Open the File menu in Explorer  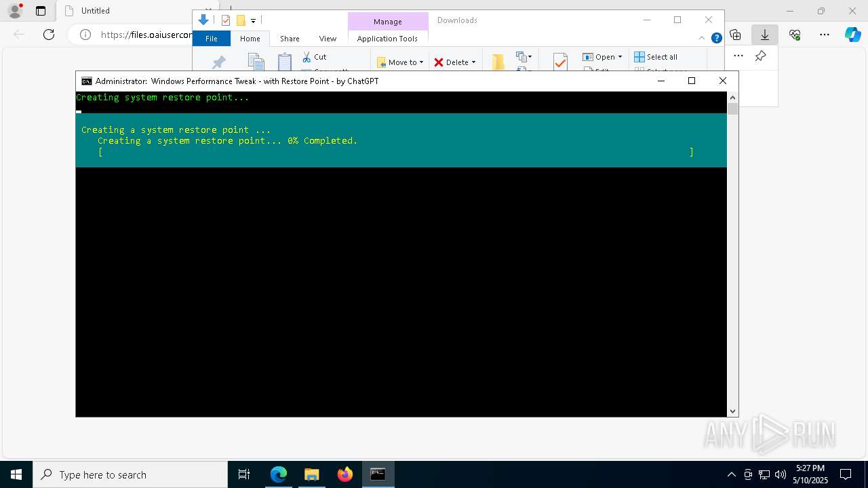pos(212,39)
